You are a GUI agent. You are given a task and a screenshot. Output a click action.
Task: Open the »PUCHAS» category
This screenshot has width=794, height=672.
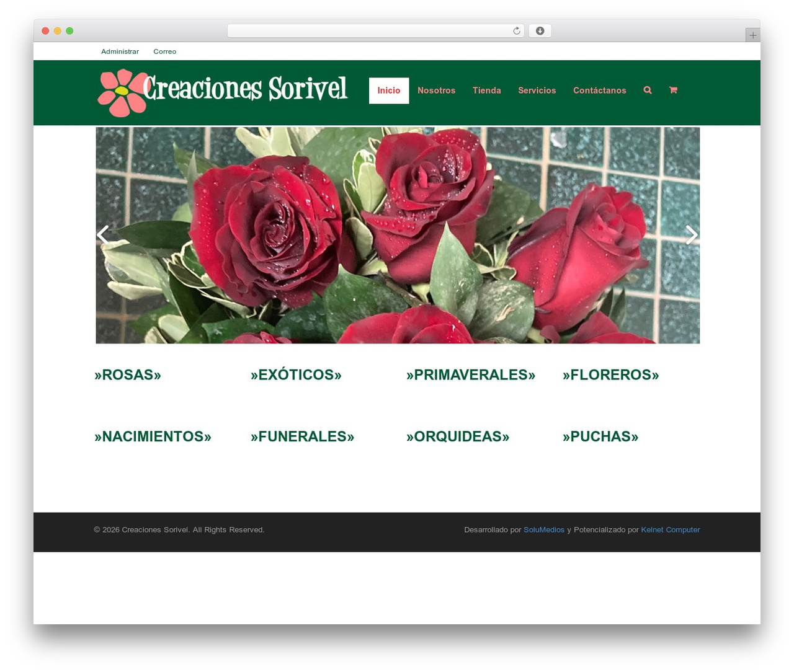pos(600,436)
